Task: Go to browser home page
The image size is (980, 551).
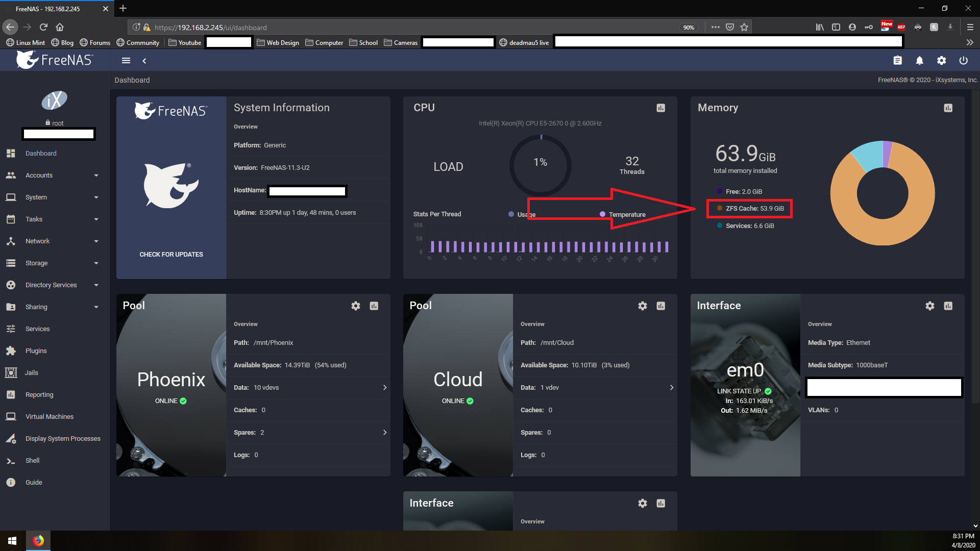Action: click(60, 27)
